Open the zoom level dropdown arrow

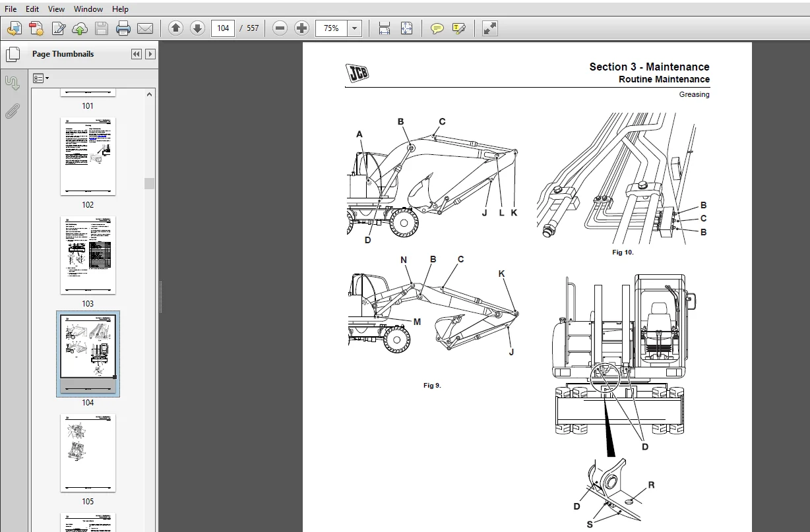(x=355, y=28)
